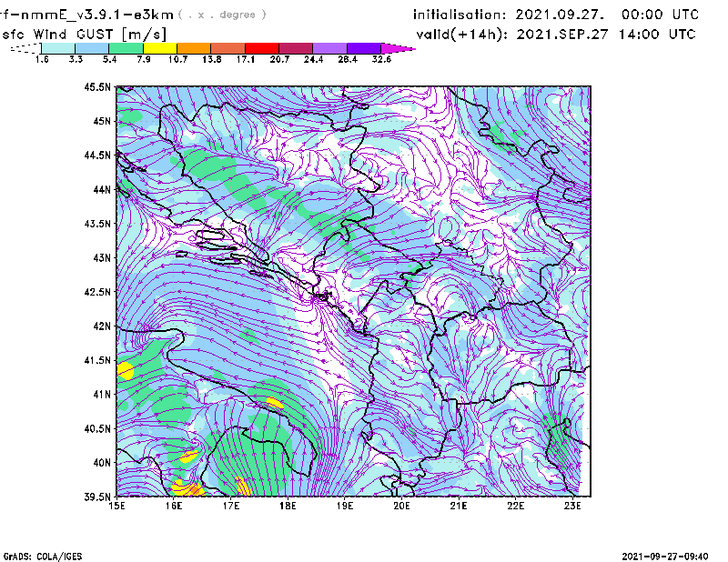Click the 17E longitude label
Image resolution: width=728 pixels, height=562 pixels.
(231, 506)
